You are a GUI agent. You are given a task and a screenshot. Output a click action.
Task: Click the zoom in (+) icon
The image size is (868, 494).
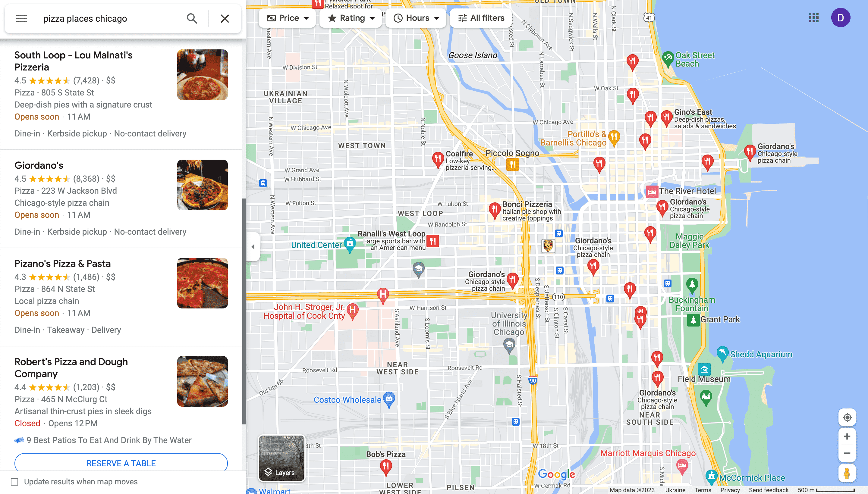tap(847, 436)
